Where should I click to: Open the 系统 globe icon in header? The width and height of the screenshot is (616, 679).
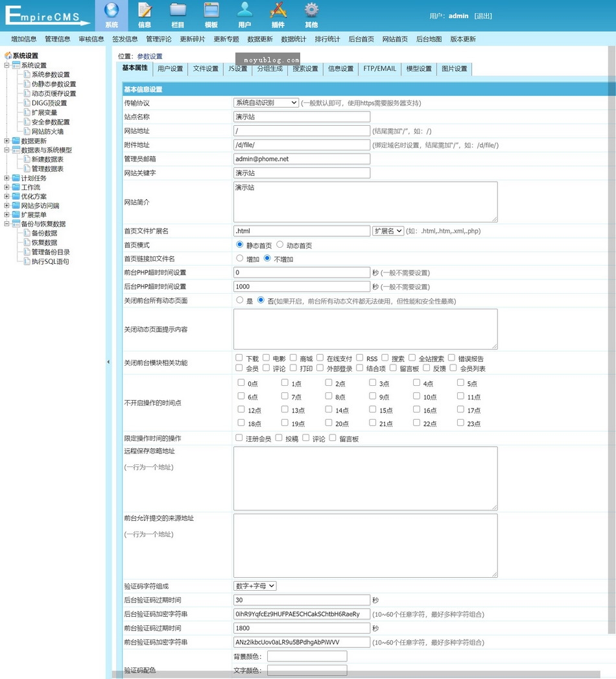point(112,10)
